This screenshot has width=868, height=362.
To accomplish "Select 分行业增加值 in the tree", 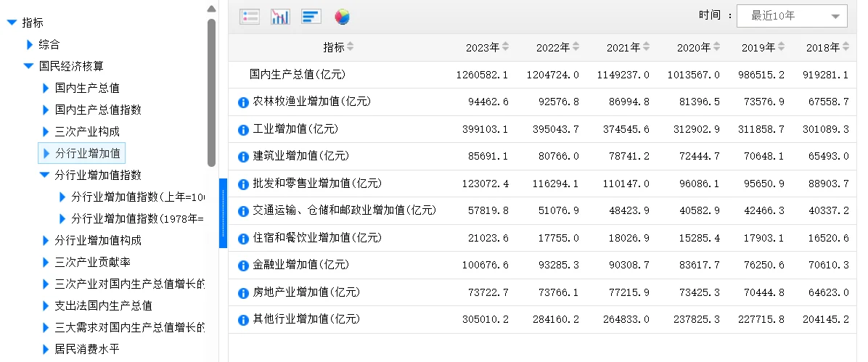I will (88, 153).
